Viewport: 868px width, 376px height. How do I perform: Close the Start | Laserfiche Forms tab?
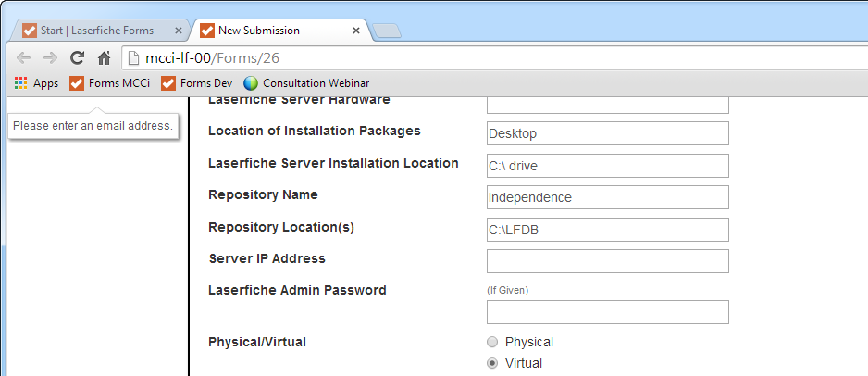point(179,31)
